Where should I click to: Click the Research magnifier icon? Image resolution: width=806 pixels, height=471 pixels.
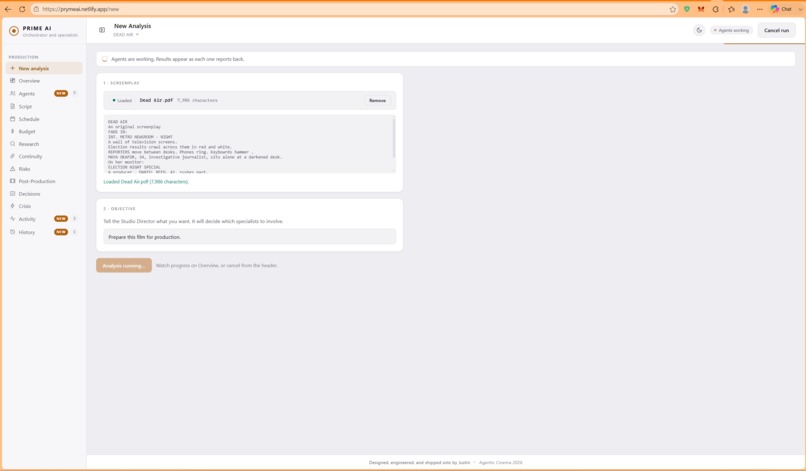tap(12, 144)
